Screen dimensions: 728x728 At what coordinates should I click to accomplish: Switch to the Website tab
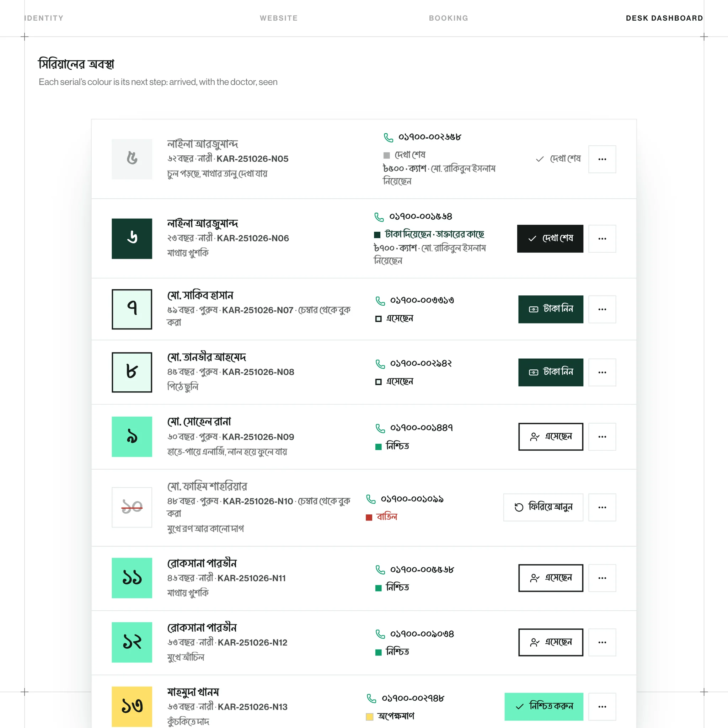tap(279, 18)
